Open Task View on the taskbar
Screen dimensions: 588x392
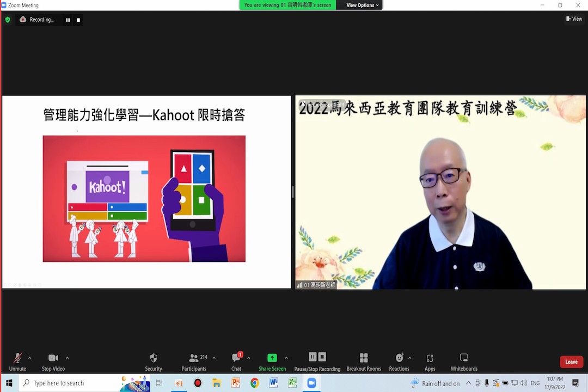click(160, 383)
